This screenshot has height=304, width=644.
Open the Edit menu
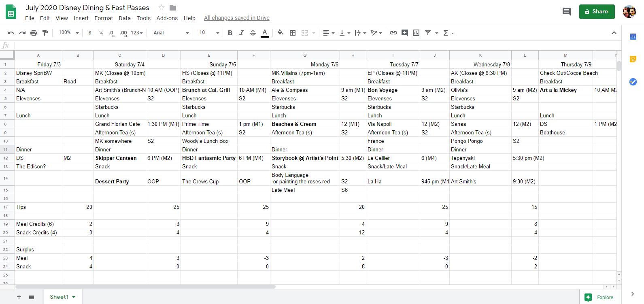click(x=45, y=18)
